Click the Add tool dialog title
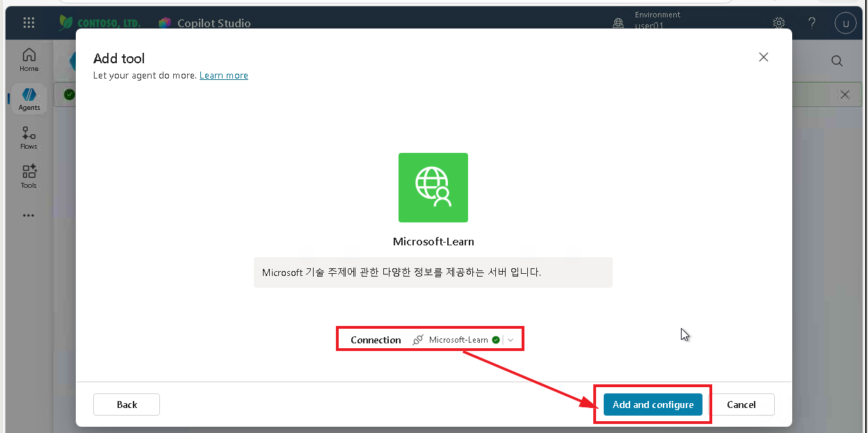 click(x=119, y=58)
